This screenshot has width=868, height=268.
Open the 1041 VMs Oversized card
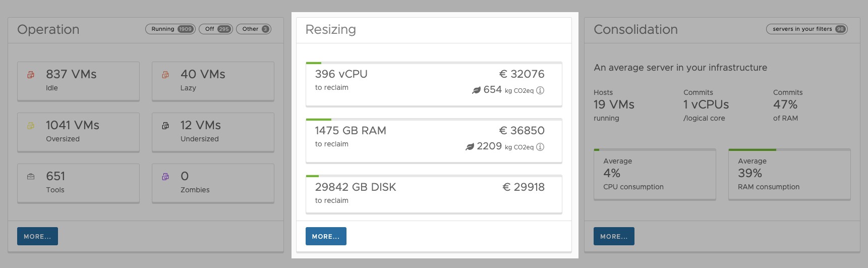(78, 132)
